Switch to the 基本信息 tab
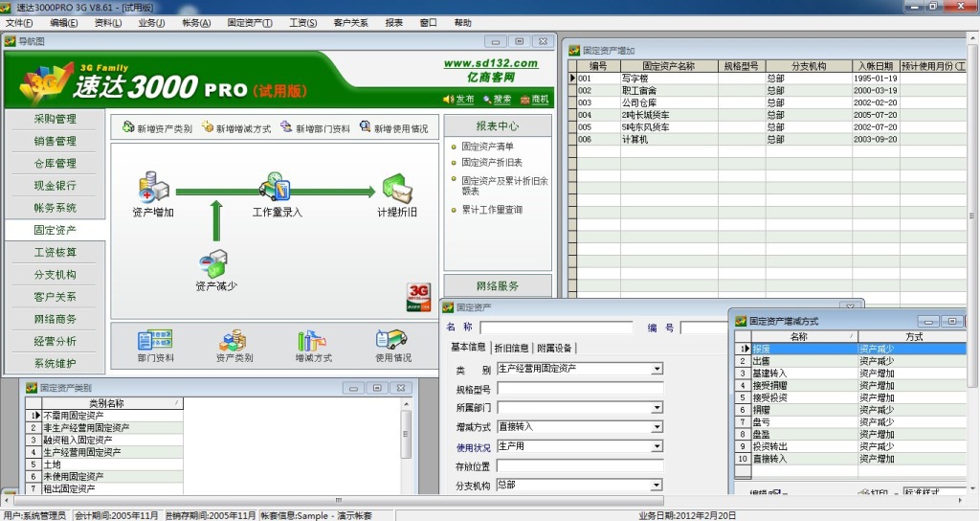 pyautogui.click(x=468, y=347)
